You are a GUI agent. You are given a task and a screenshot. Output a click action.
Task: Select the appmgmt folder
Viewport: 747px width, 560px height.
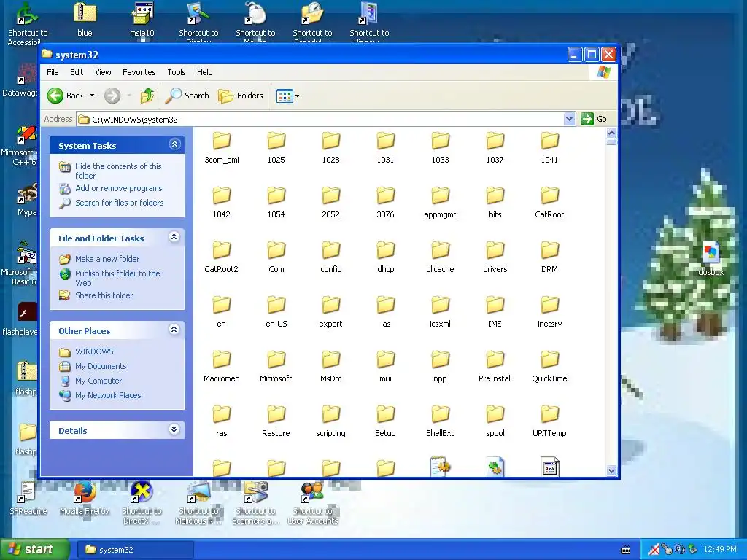pos(440,203)
